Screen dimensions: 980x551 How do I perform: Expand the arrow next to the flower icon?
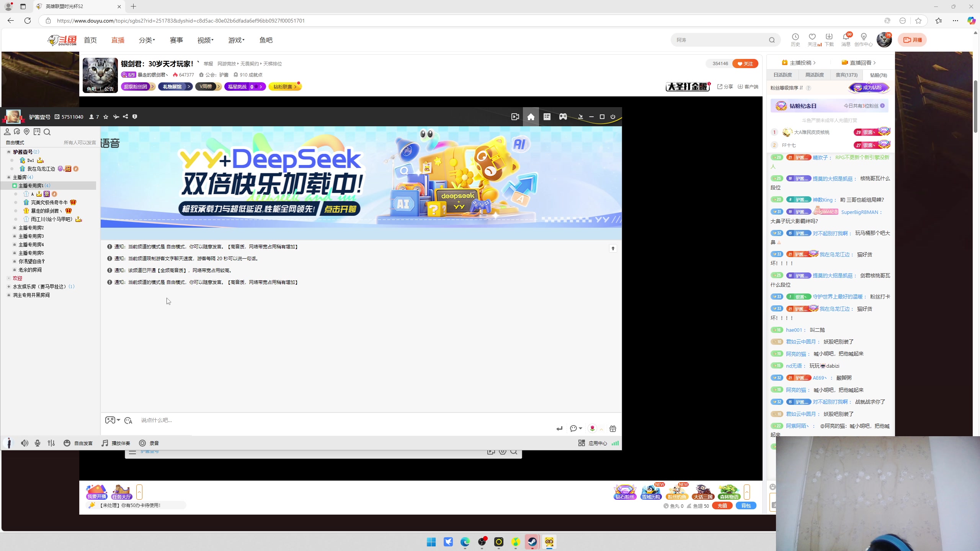[601, 429]
